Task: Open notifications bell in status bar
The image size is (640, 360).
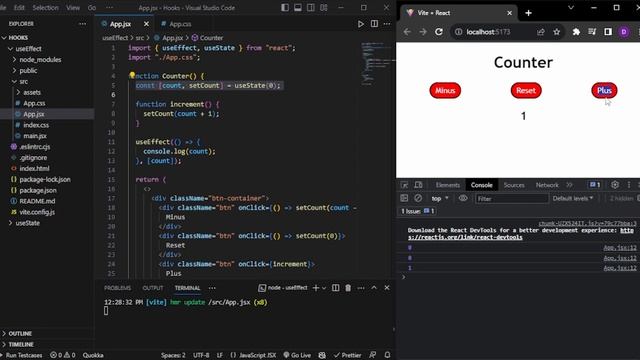Action: (387, 355)
